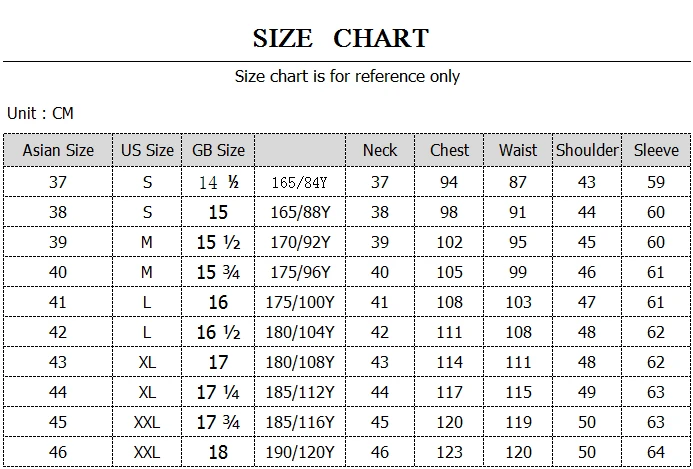Click the GB size 14 ½ cell

[x=218, y=182]
